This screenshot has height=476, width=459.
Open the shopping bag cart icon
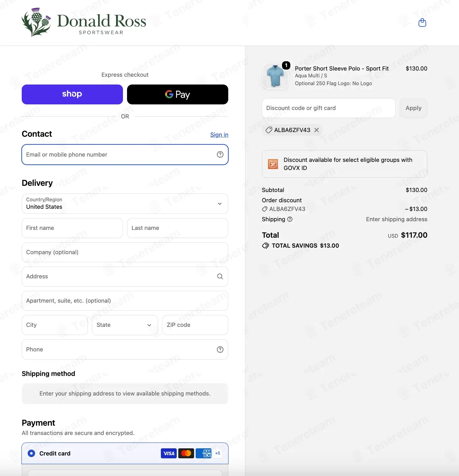pyautogui.click(x=422, y=23)
